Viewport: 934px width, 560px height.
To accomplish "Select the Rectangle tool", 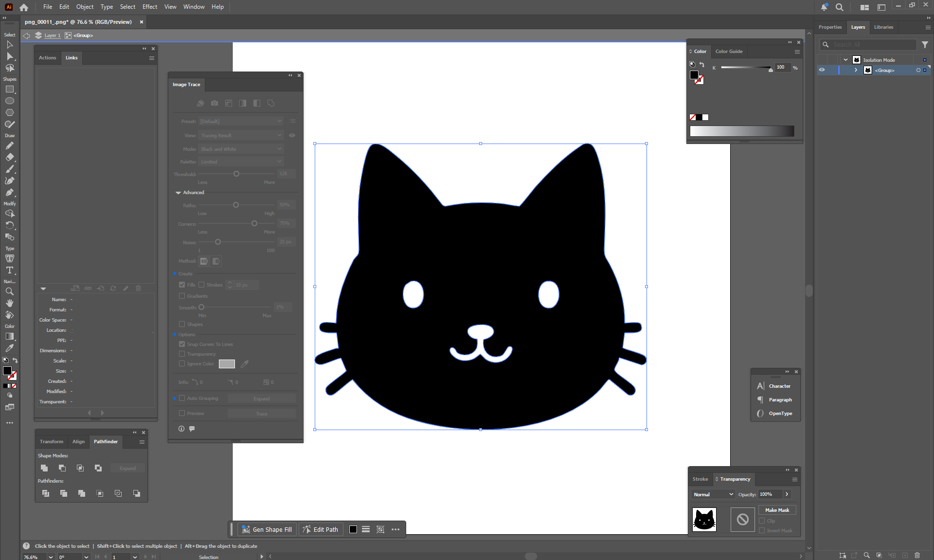I will tap(9, 90).
